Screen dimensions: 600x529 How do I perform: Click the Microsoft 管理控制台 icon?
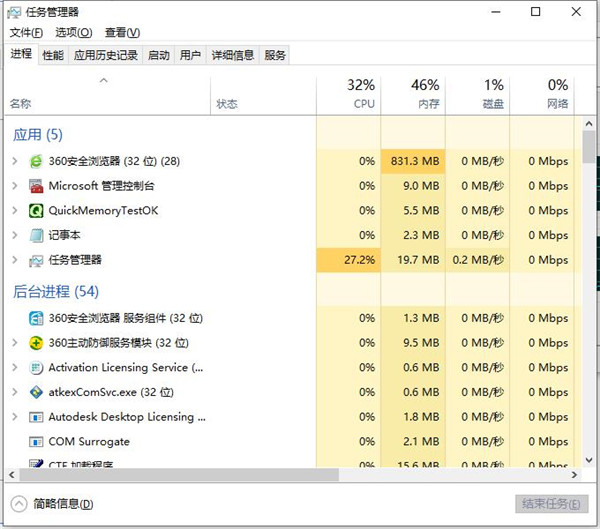point(36,186)
